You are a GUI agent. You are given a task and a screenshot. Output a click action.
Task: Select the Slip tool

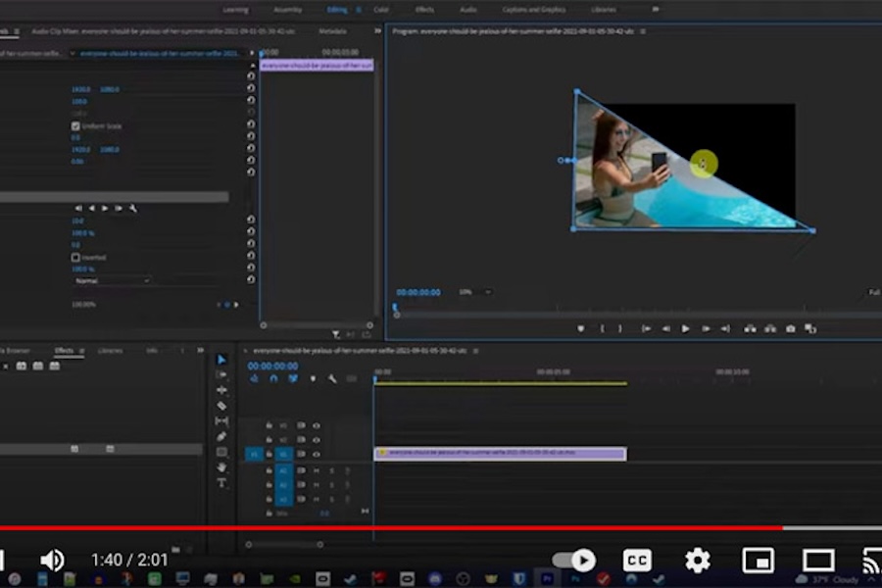click(x=221, y=420)
